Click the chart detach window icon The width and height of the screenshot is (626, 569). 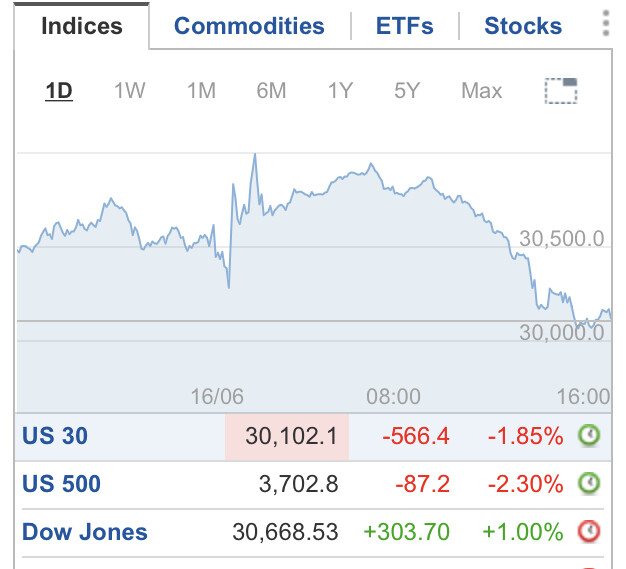pyautogui.click(x=561, y=91)
